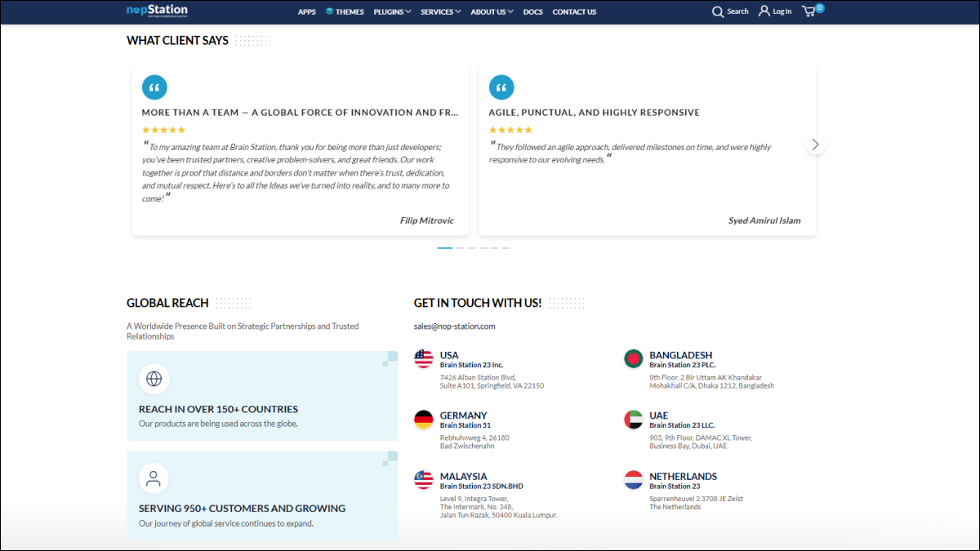Click the Bangladesh country heading

681,355
